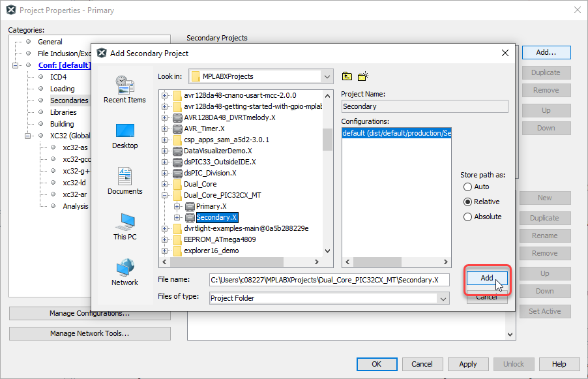This screenshot has width=588, height=379.
Task: Choose Relative store path option
Action: click(467, 202)
